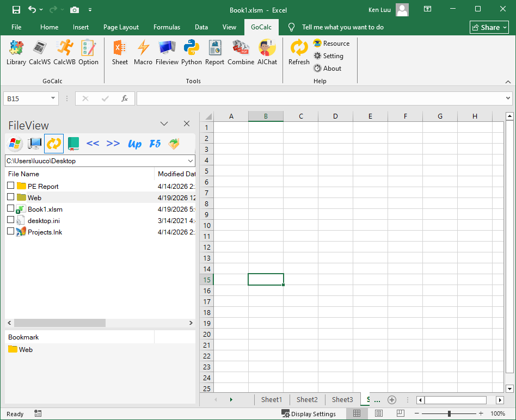This screenshot has height=420, width=516.
Task: Collapse the ribbon
Action: point(508,82)
